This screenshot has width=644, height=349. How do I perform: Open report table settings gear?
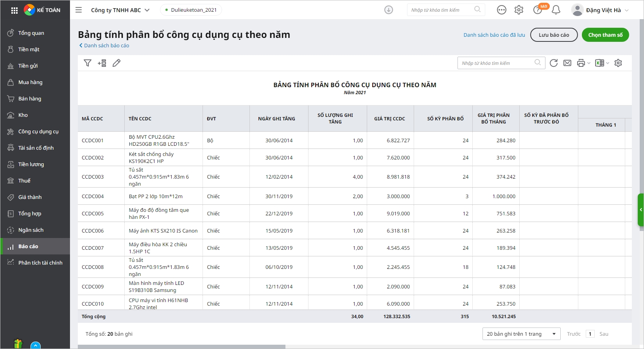pyautogui.click(x=618, y=63)
